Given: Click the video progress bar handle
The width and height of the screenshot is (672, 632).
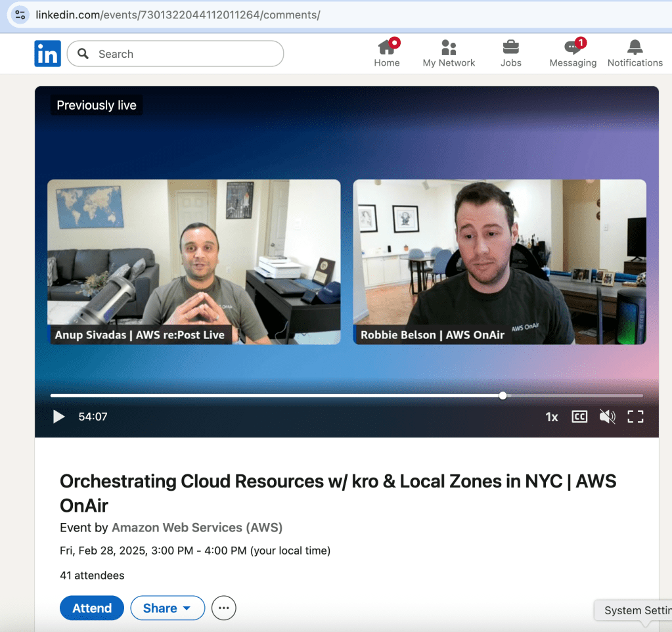Looking at the screenshot, I should [x=503, y=395].
